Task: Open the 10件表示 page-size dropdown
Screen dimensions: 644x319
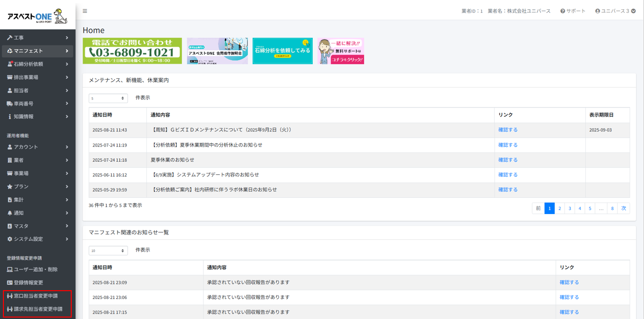Action: pyautogui.click(x=108, y=251)
